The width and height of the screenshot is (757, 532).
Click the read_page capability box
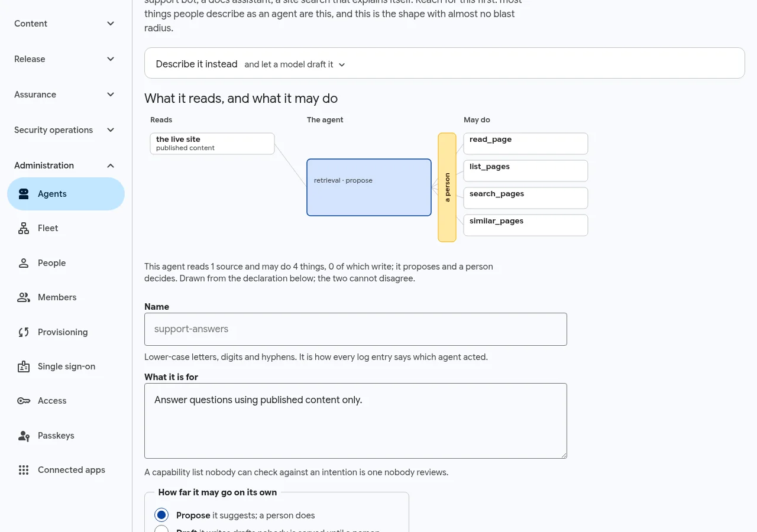(x=526, y=144)
